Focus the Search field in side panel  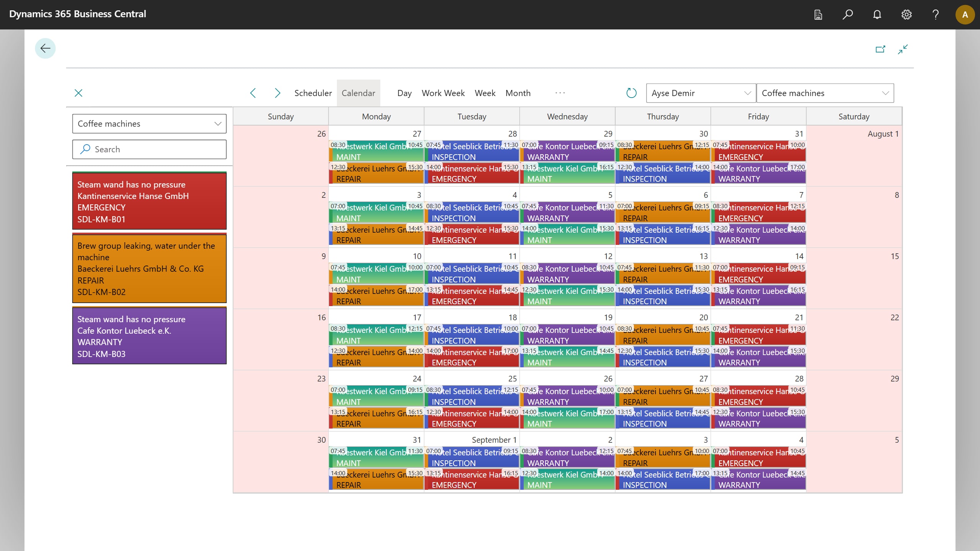[149, 149]
